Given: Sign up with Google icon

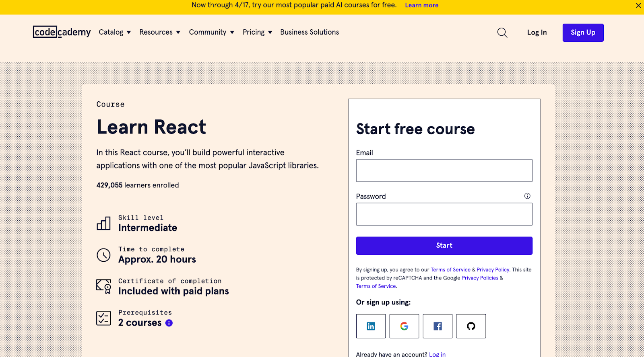Looking at the screenshot, I should [x=404, y=326].
